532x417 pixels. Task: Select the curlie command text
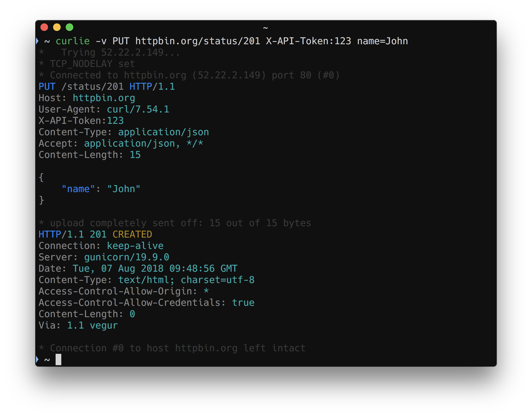(x=72, y=41)
